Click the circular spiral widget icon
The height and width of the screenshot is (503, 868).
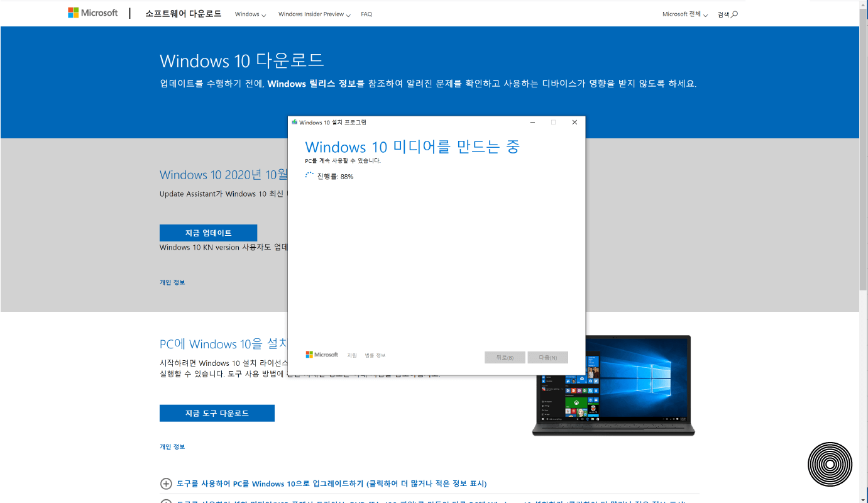click(x=830, y=465)
